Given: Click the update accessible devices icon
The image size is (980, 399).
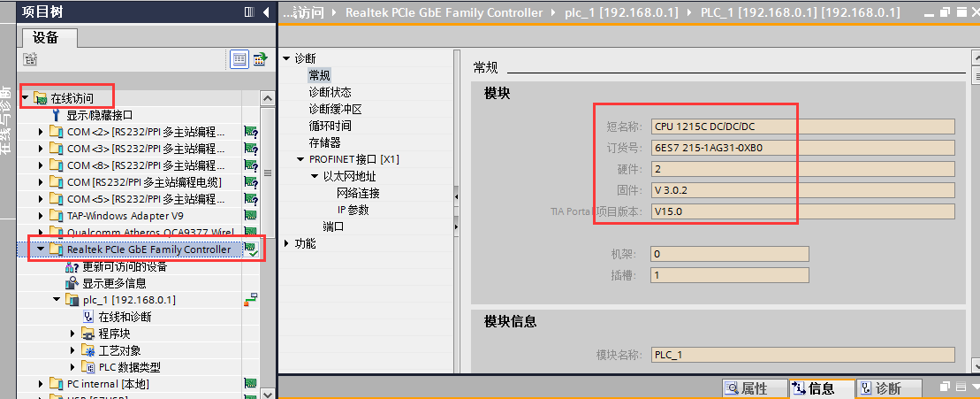Looking at the screenshot, I should [x=72, y=266].
